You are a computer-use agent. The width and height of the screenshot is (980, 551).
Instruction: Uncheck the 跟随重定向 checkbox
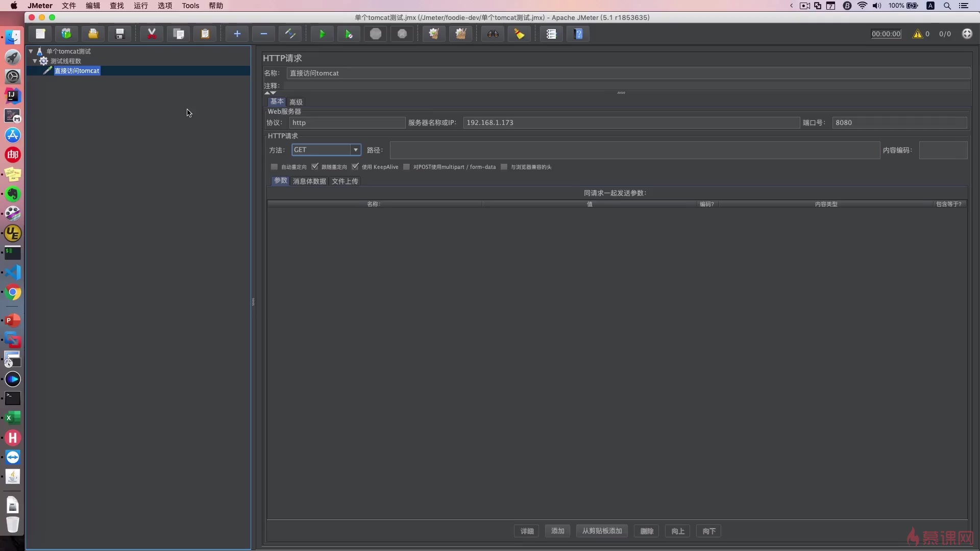tap(315, 167)
